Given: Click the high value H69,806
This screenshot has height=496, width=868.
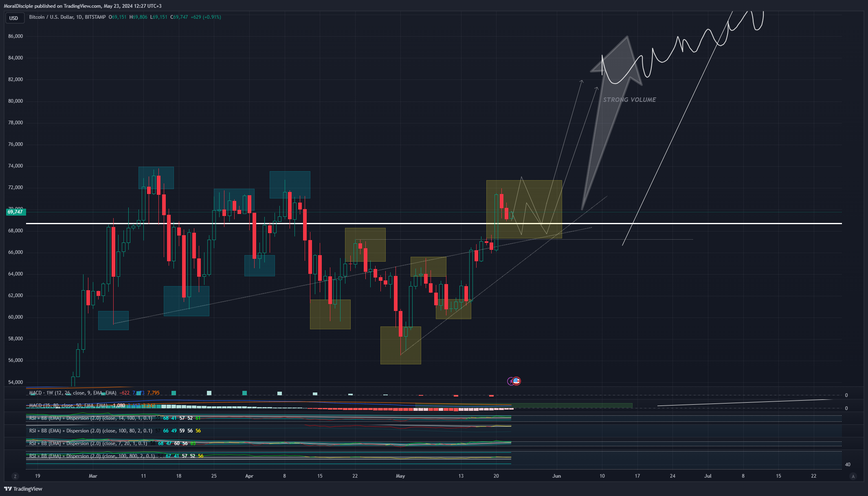Looking at the screenshot, I should [x=138, y=17].
